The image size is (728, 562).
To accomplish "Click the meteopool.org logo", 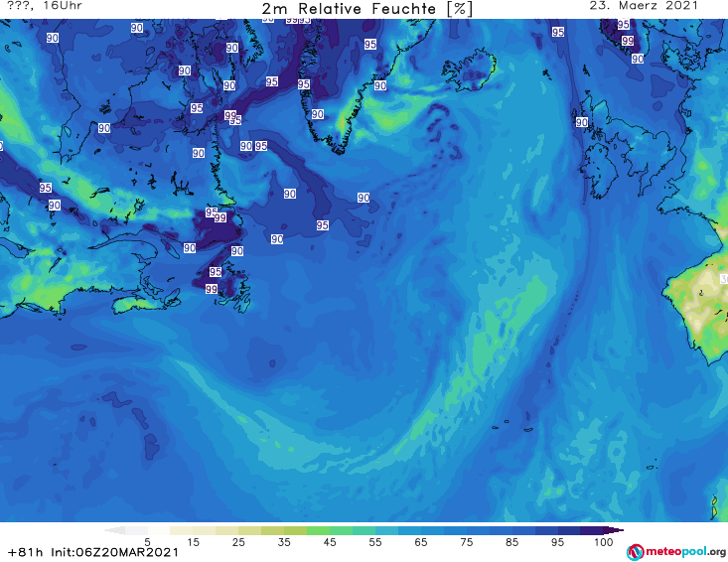I will coord(676,552).
